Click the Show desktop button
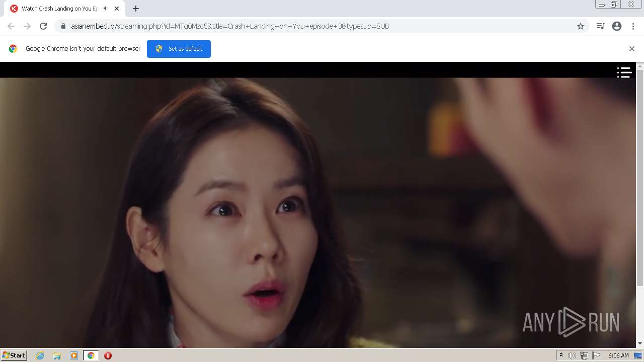Screen dimensions: 644x362 [638, 355]
